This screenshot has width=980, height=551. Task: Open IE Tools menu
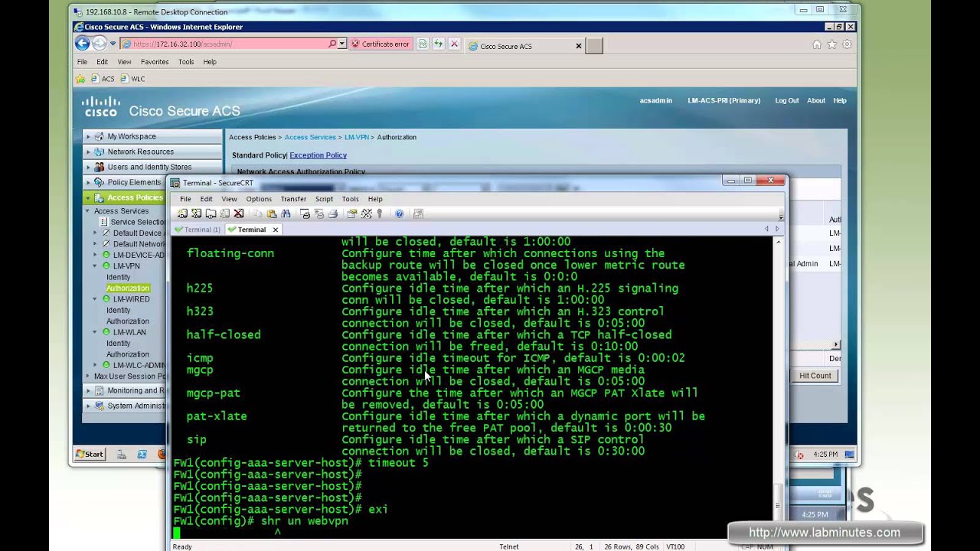186,62
